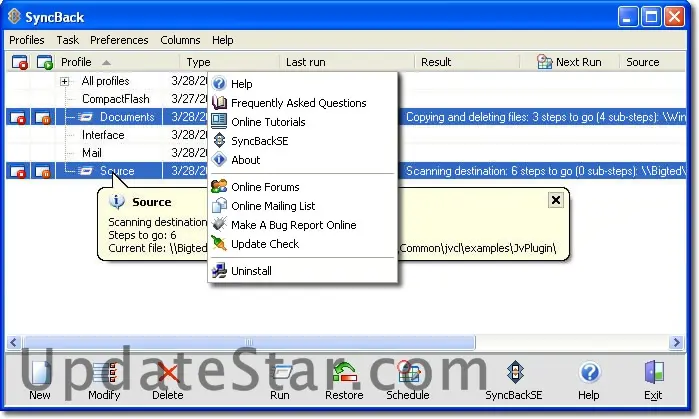
Task: Open the Task menu
Action: pos(67,40)
